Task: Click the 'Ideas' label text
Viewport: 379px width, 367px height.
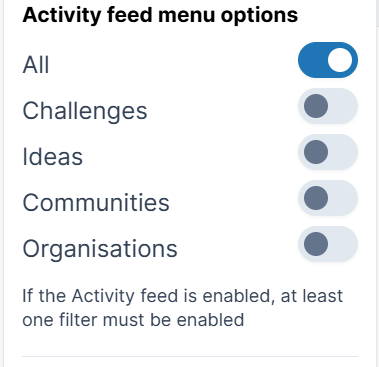Action: coord(52,156)
